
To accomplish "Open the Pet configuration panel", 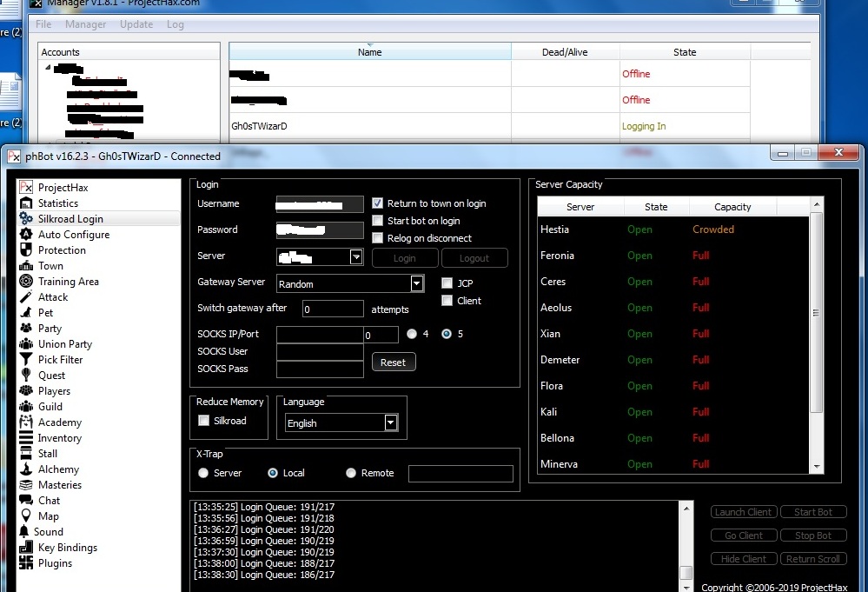I will tap(45, 312).
